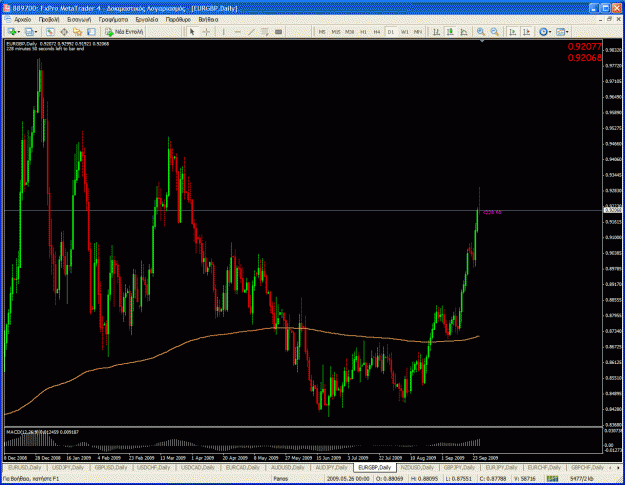Open the Periodicity clock icon
This screenshot has width=625, height=485.
pos(543,32)
